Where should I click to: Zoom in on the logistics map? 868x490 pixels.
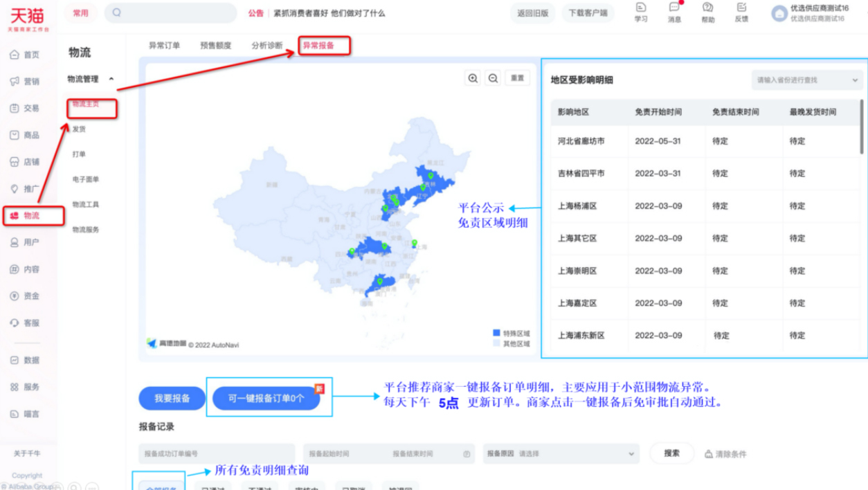point(473,78)
